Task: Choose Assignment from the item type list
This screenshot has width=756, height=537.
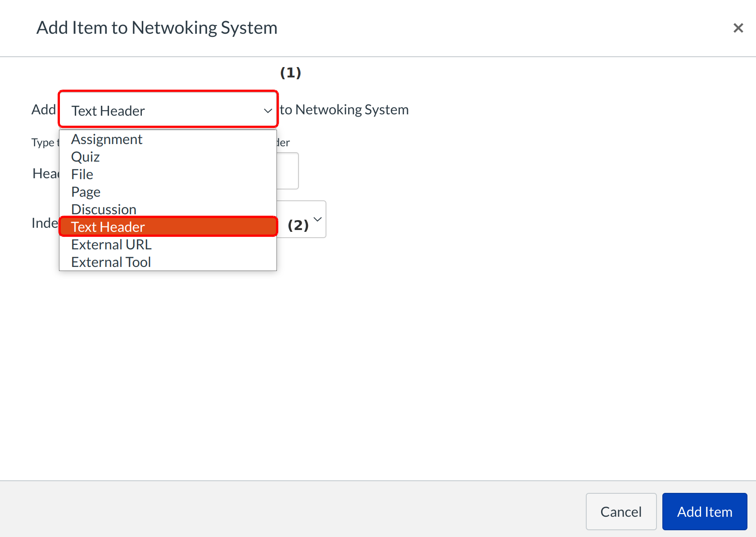Action: coord(107,140)
